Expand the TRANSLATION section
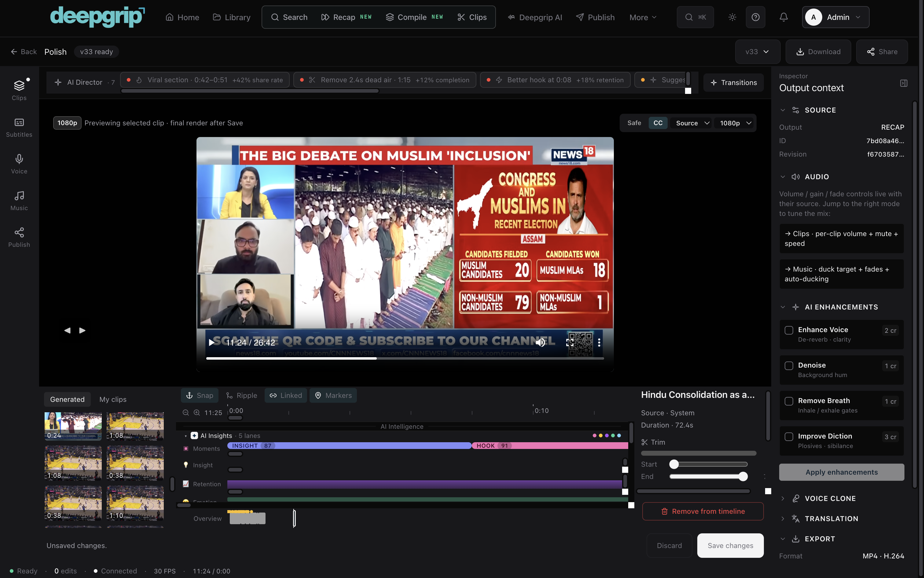The width and height of the screenshot is (924, 578). pos(783,519)
